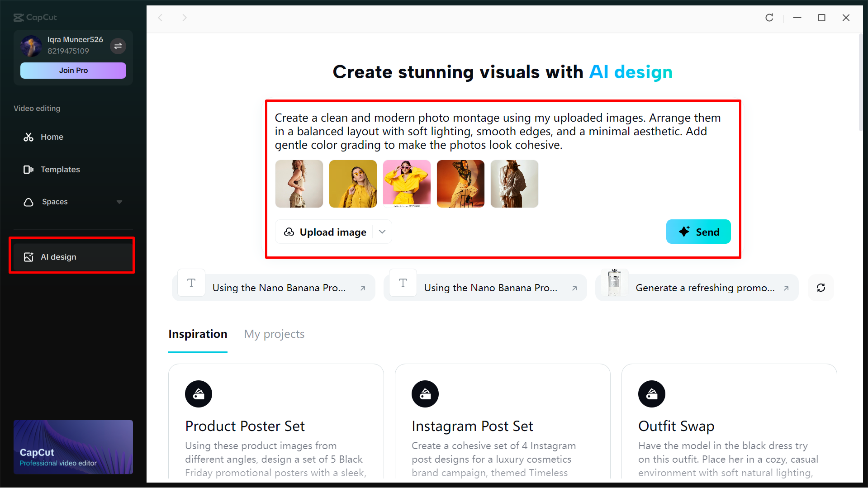
Task: Open the Home section from the sidebar
Action: 52,137
